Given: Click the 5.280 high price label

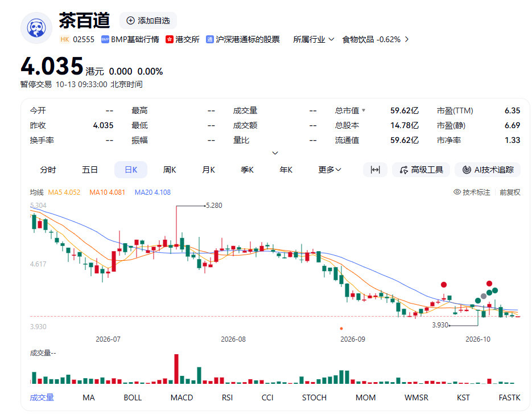Looking at the screenshot, I should tap(214, 206).
